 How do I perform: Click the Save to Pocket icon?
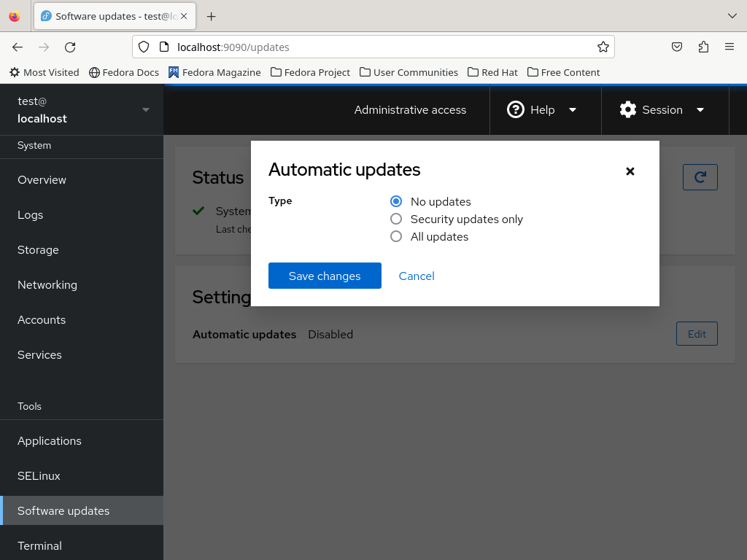(677, 47)
